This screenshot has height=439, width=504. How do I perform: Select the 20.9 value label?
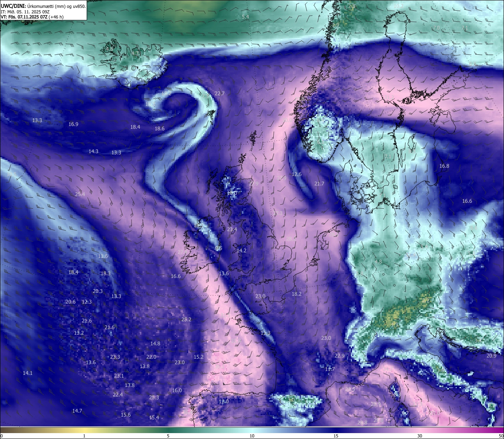tap(491, 356)
